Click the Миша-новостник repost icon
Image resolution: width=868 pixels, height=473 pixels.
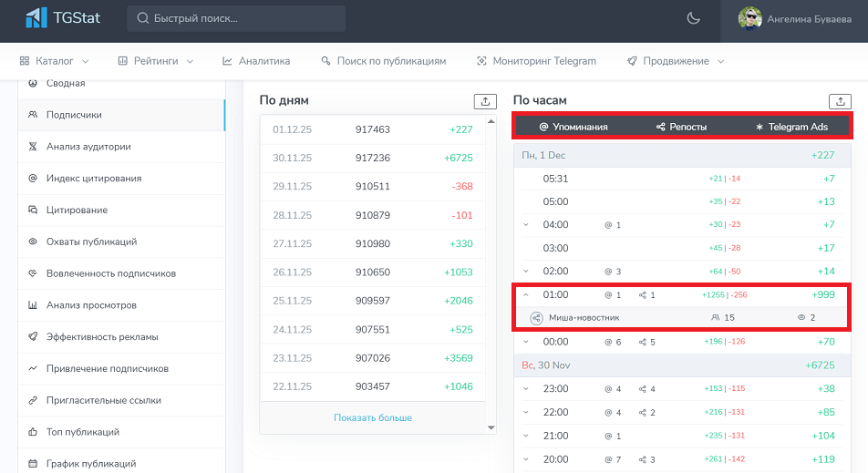click(536, 317)
